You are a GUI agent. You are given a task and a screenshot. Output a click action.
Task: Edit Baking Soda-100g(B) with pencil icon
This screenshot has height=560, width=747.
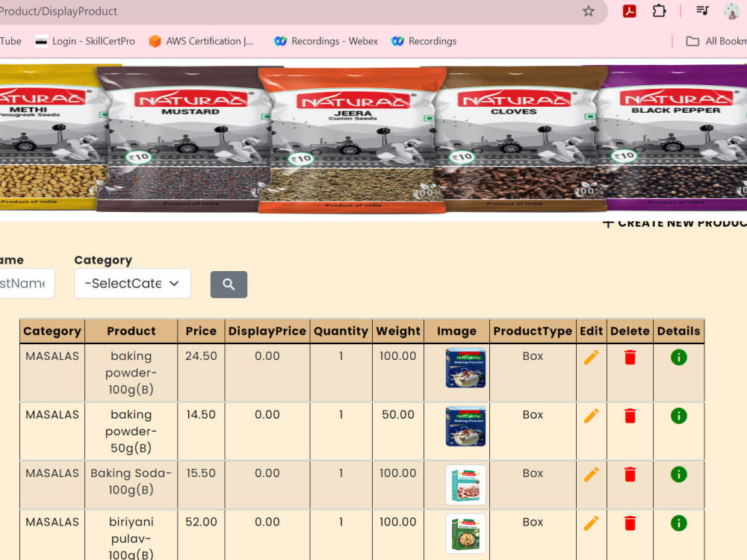(x=591, y=474)
